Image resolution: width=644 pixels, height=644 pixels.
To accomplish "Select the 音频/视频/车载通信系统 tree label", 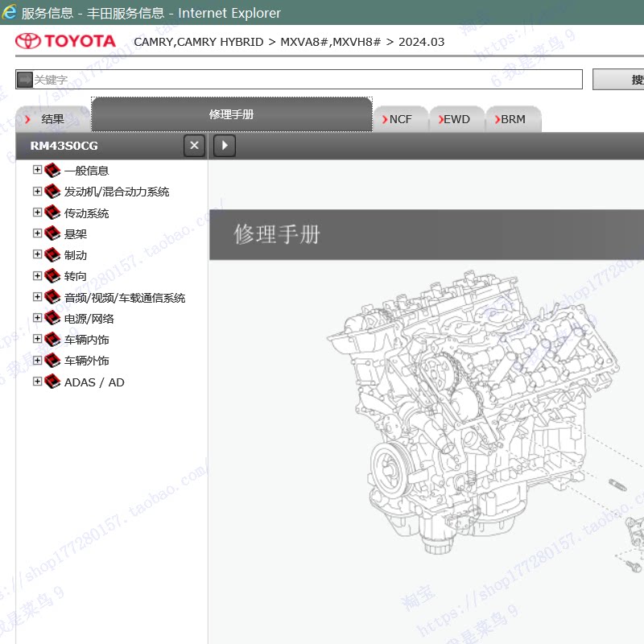I will point(125,298).
